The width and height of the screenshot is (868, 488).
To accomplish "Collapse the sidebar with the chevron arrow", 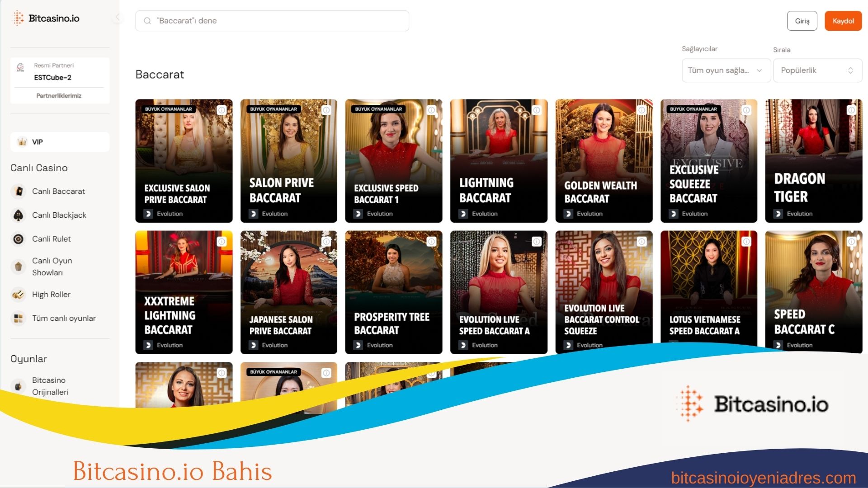I will (118, 18).
